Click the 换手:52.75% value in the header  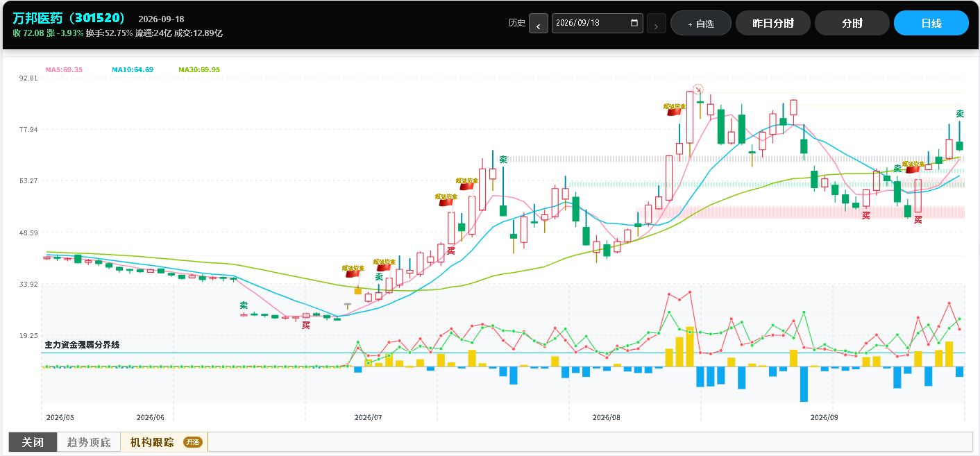[x=110, y=33]
